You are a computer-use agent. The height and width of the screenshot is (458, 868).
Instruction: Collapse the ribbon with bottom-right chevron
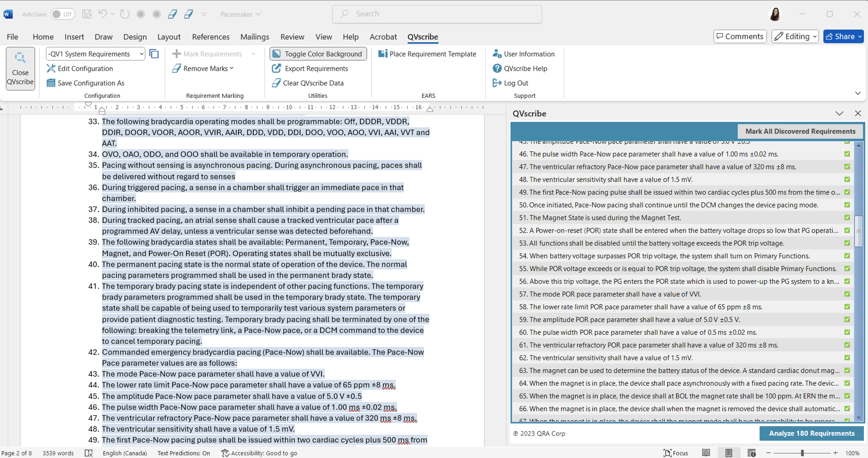pos(857,93)
